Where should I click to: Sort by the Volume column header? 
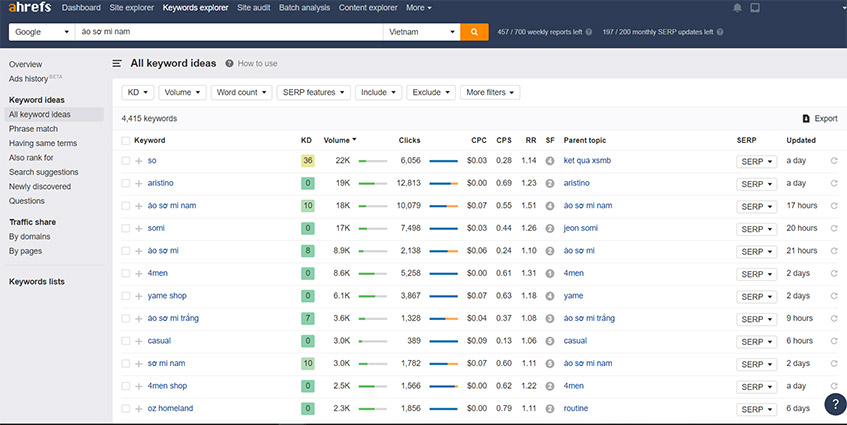tap(340, 140)
